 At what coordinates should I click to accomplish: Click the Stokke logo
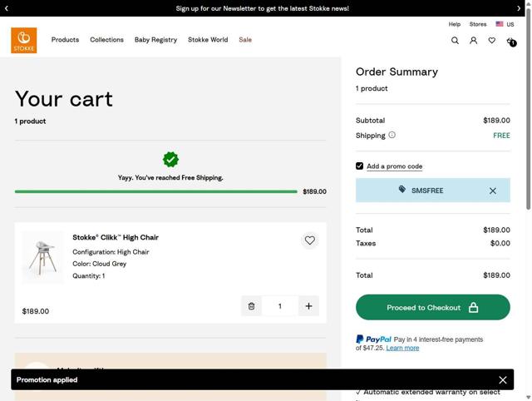tap(24, 40)
